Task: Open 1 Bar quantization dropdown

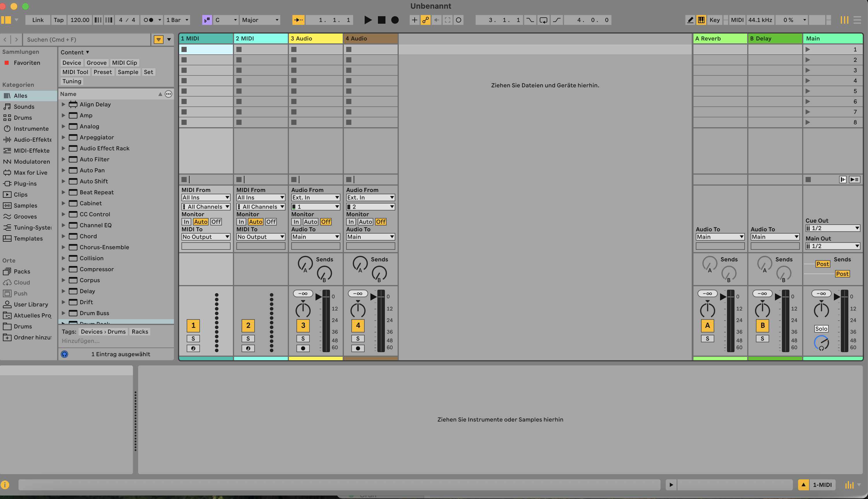Action: 177,20
